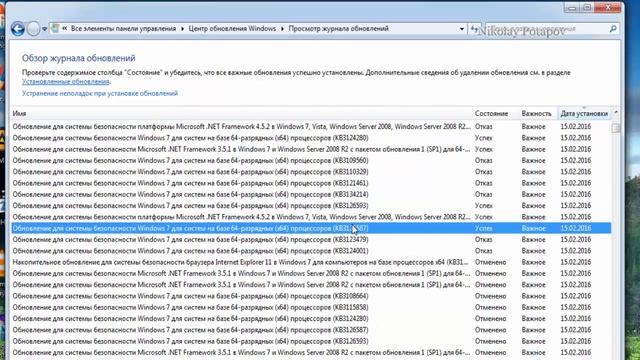Select the KB3124280 update row with status Успех
640x360 pixels.
[311, 138]
